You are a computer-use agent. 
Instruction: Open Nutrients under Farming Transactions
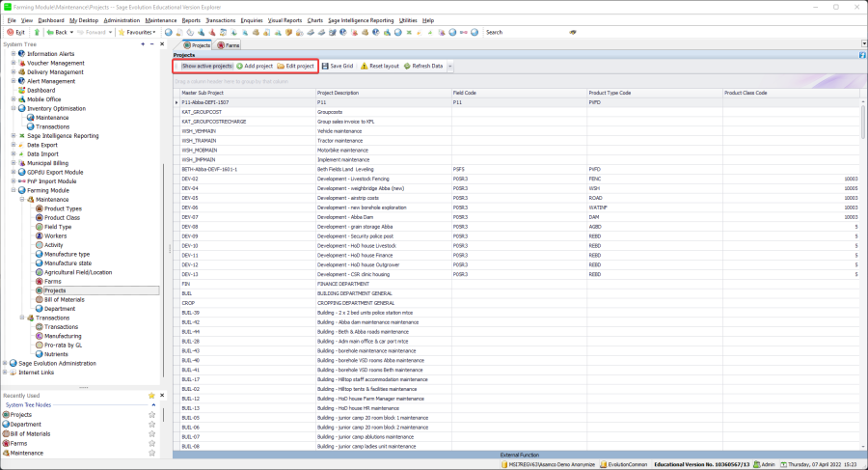click(x=57, y=354)
